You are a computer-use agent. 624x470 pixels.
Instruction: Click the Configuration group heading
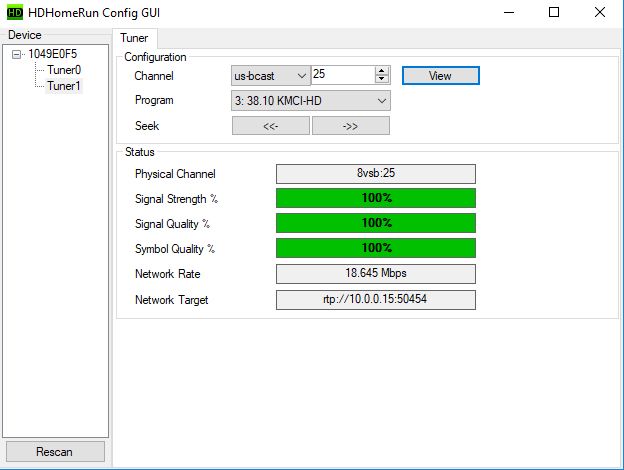(155, 57)
